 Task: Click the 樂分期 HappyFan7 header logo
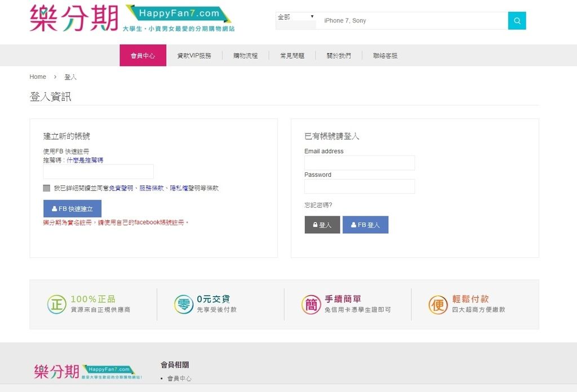132,18
